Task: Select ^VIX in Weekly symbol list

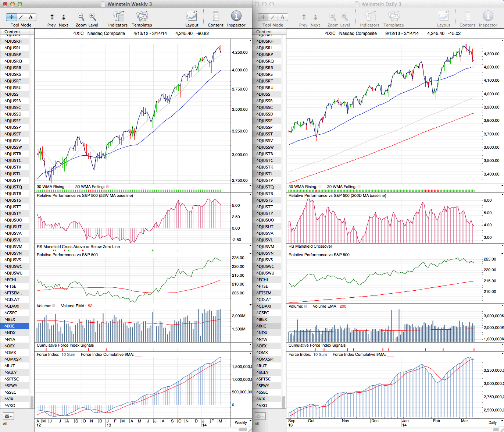Action: coord(15,399)
